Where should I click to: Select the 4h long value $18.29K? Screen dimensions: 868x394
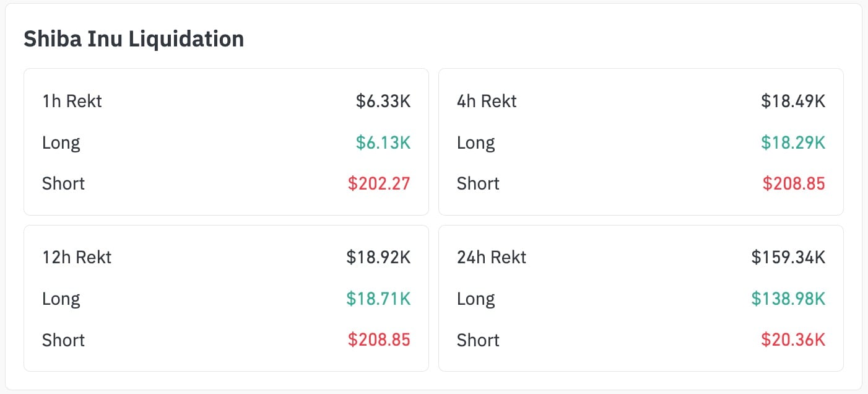(x=793, y=142)
